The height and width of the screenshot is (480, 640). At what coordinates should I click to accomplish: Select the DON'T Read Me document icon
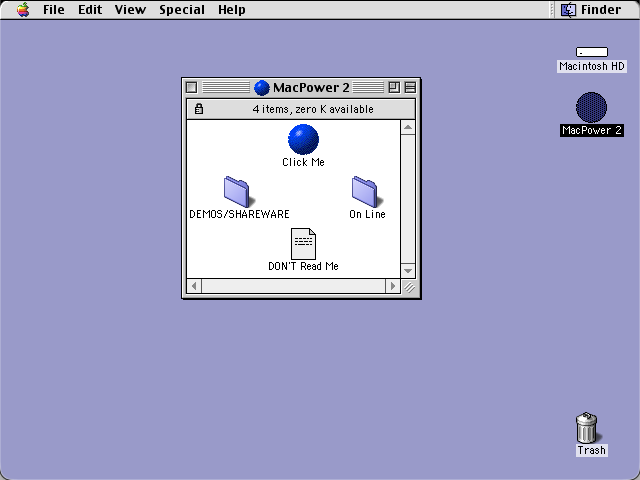pyautogui.click(x=303, y=244)
